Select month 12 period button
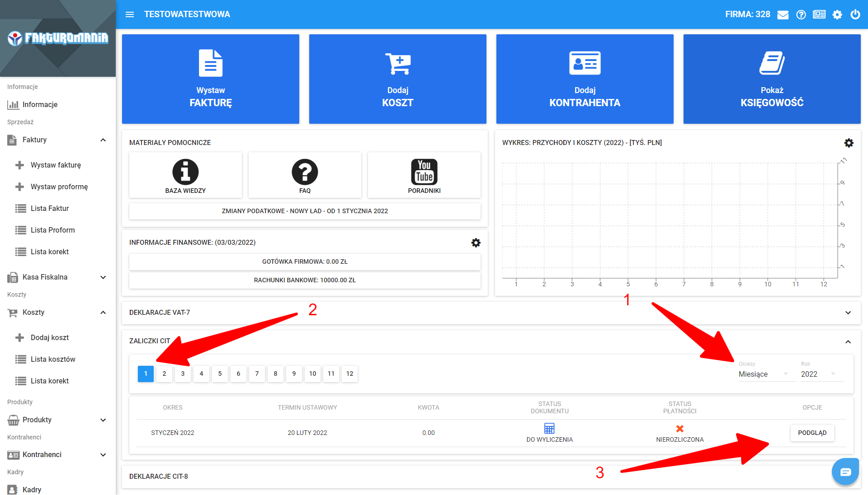The height and width of the screenshot is (495, 868). (x=349, y=374)
